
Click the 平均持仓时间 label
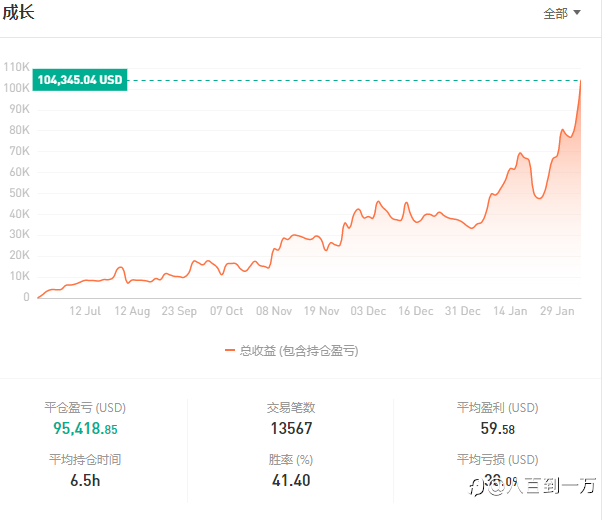85,460
